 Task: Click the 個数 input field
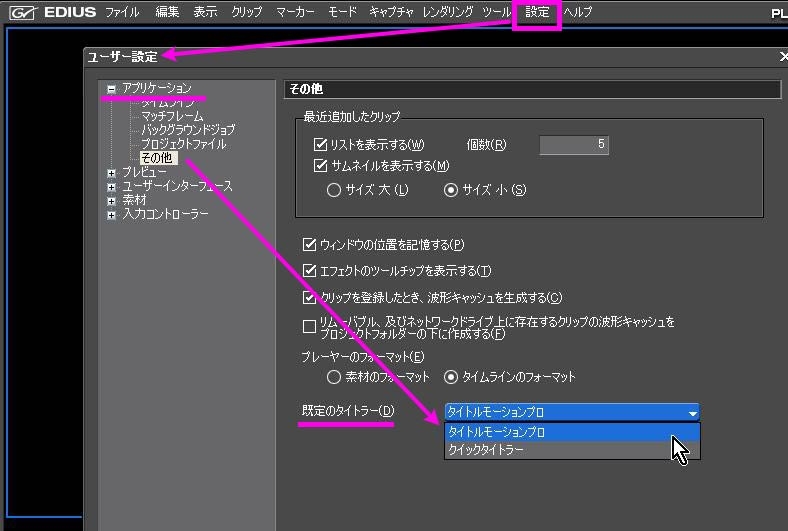coord(573,145)
